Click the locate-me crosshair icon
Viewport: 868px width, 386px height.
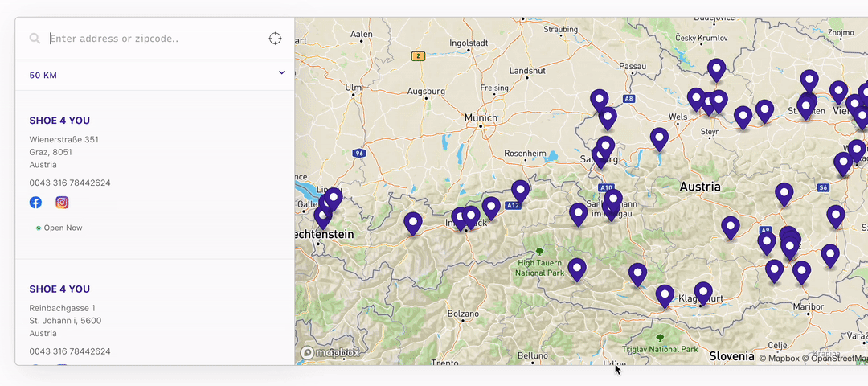click(275, 39)
